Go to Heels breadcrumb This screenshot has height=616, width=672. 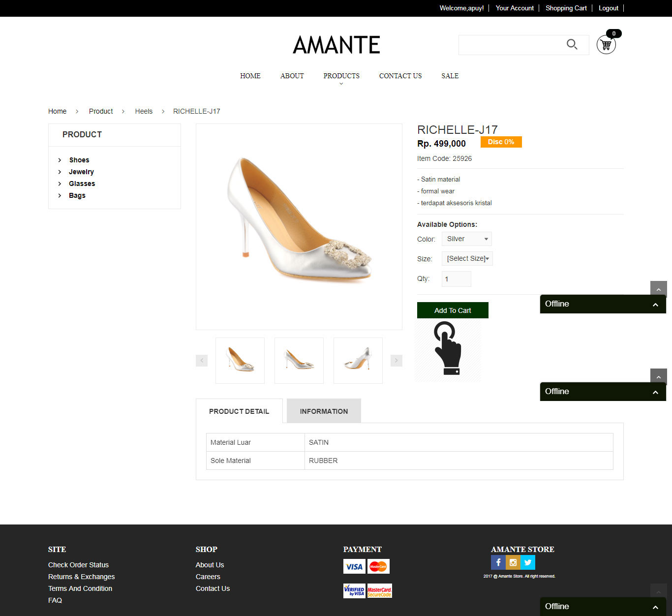144,111
